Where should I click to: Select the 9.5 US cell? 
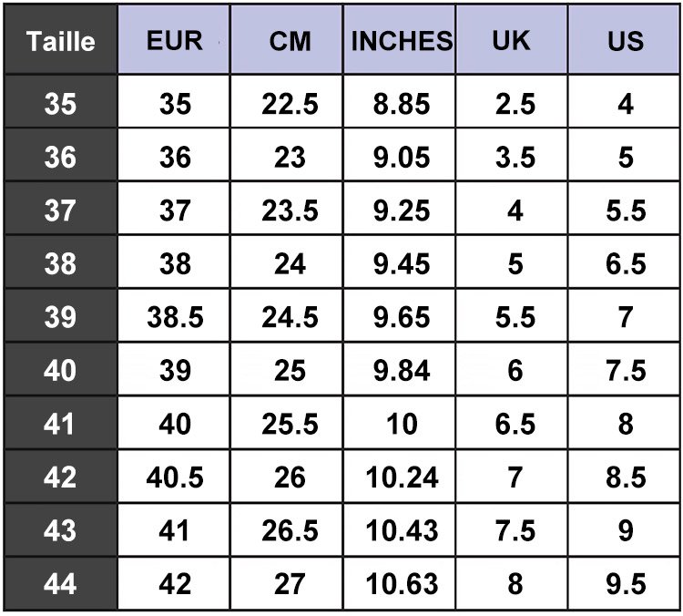(x=626, y=583)
